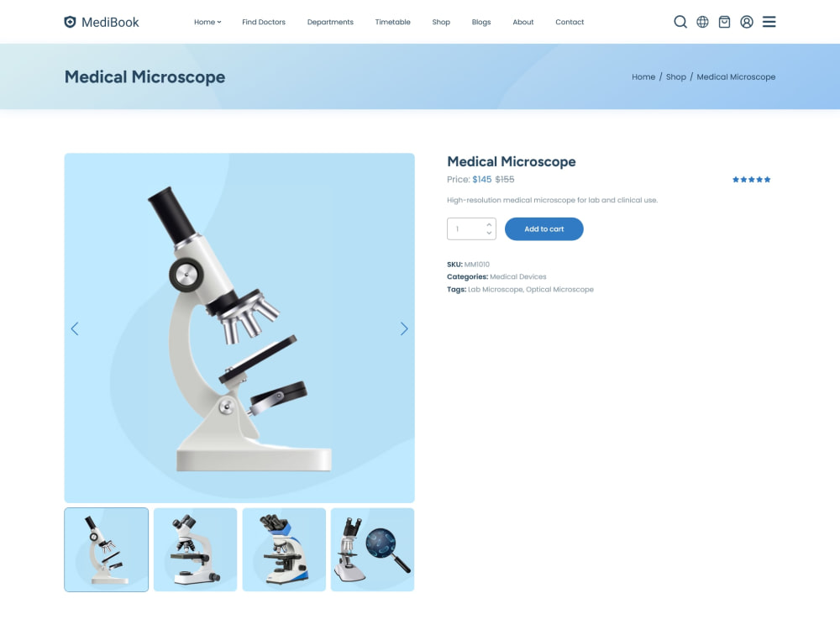The image size is (840, 630).
Task: Open Departments menu item
Action: pos(330,22)
